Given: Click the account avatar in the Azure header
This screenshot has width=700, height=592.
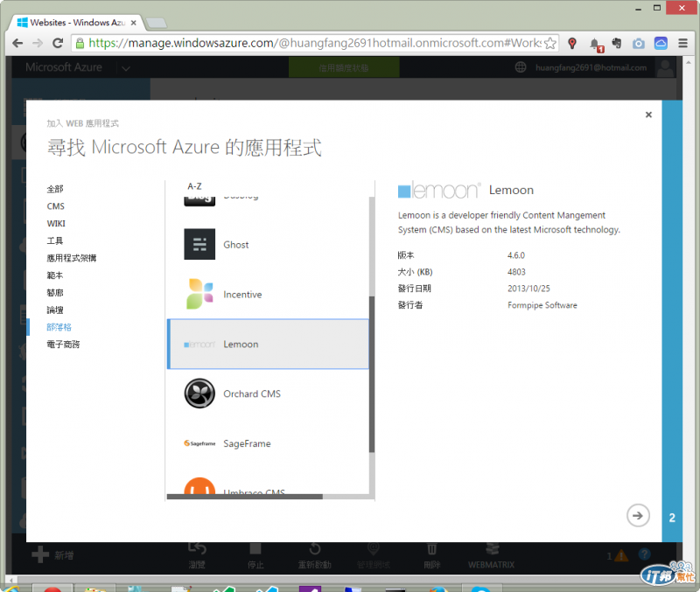Looking at the screenshot, I should coord(665,68).
